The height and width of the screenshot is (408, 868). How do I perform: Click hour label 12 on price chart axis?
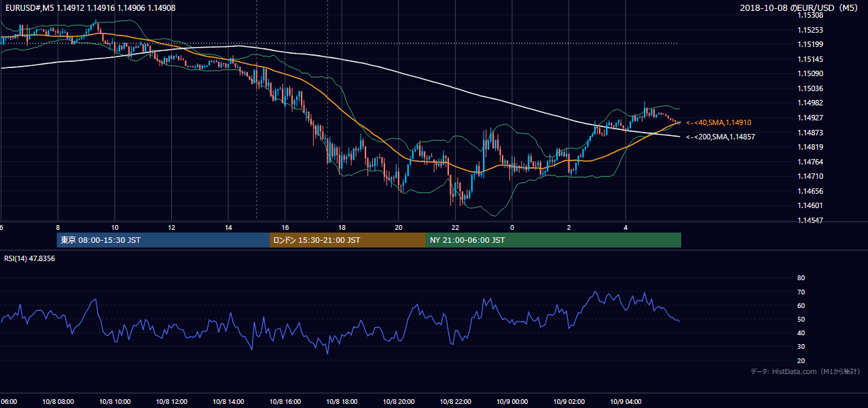pyautogui.click(x=171, y=227)
